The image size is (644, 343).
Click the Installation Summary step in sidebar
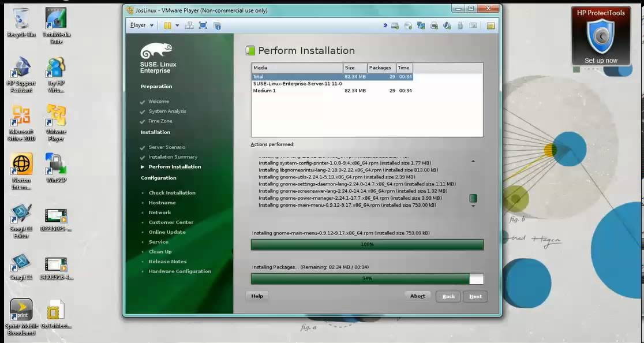click(x=173, y=157)
